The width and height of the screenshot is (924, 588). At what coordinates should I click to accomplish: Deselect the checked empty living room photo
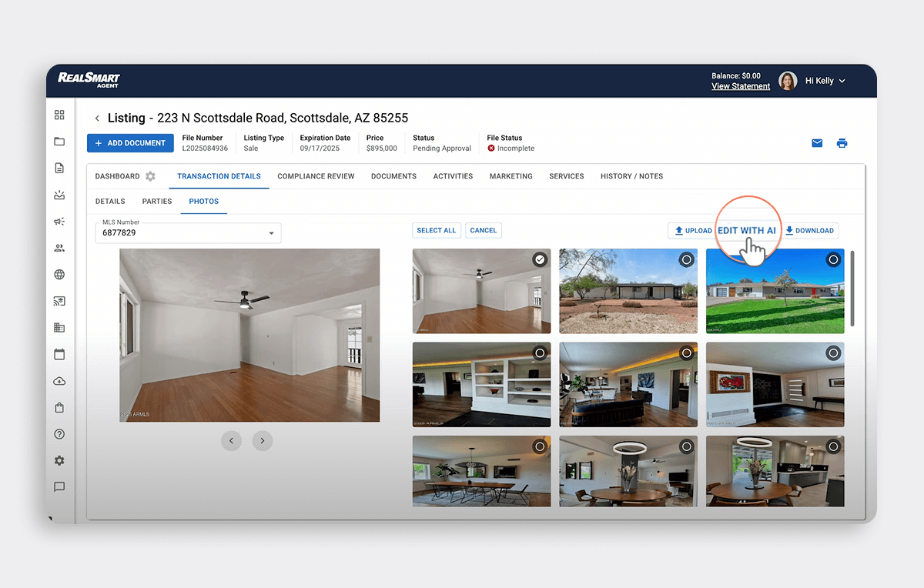click(x=540, y=260)
